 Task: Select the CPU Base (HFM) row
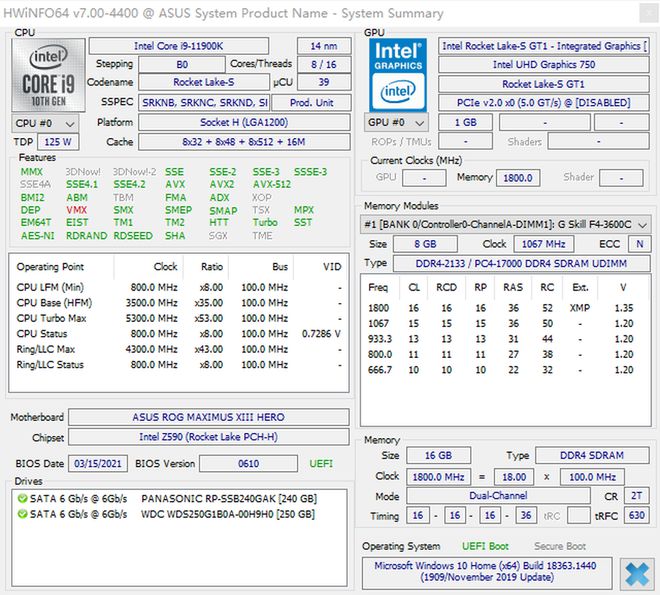click(x=178, y=303)
